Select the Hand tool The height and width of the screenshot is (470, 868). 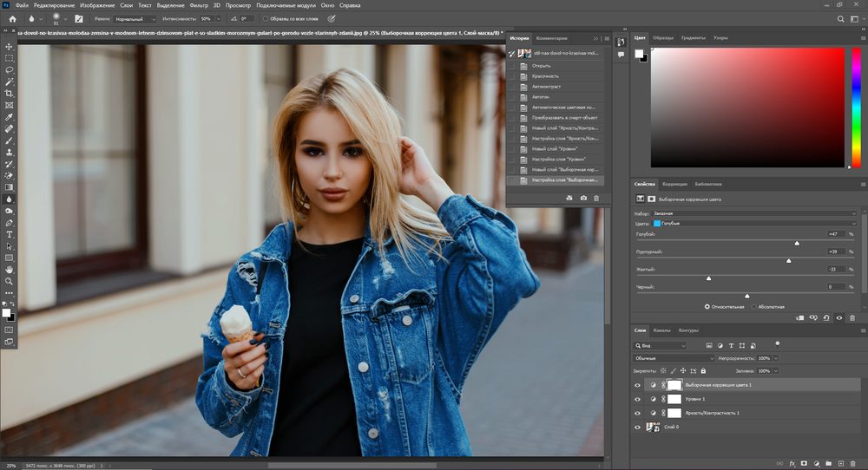pyautogui.click(x=10, y=270)
